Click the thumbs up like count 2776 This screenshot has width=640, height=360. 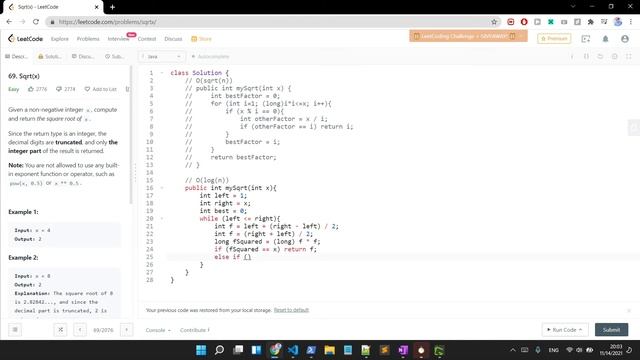coord(38,89)
